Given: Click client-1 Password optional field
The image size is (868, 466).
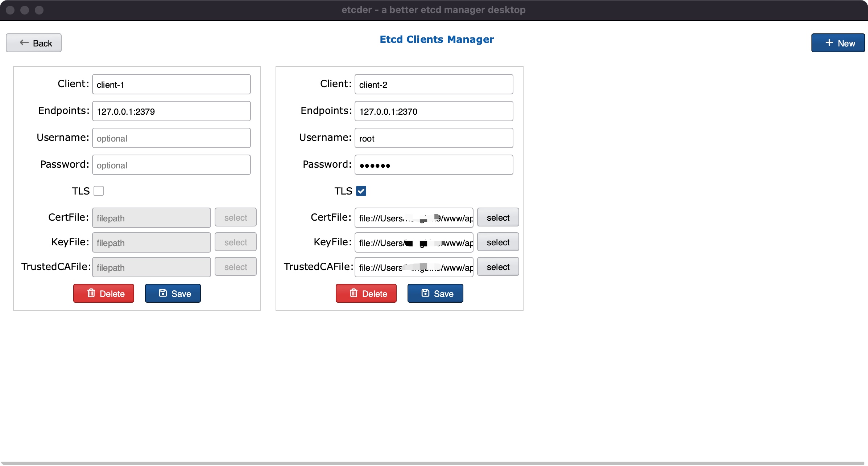Looking at the screenshot, I should [171, 165].
